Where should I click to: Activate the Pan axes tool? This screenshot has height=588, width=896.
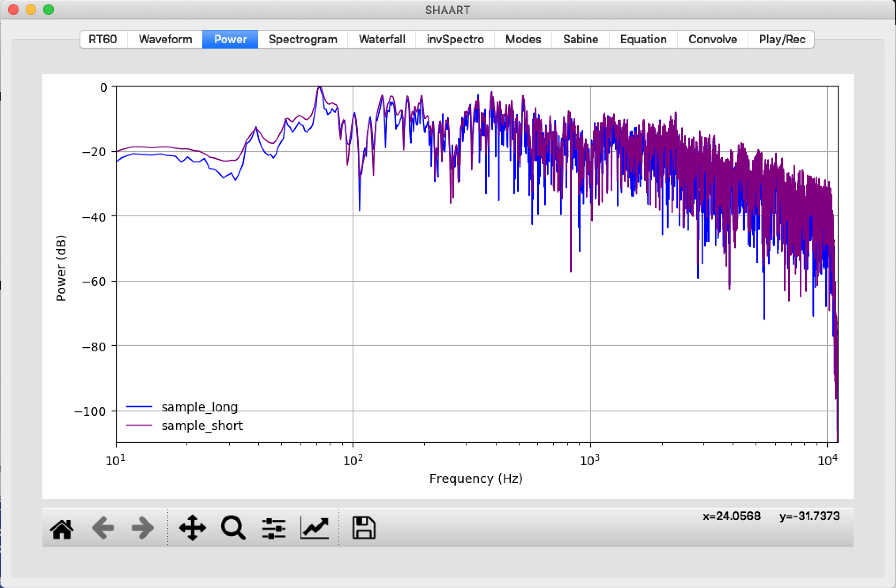tap(192, 528)
